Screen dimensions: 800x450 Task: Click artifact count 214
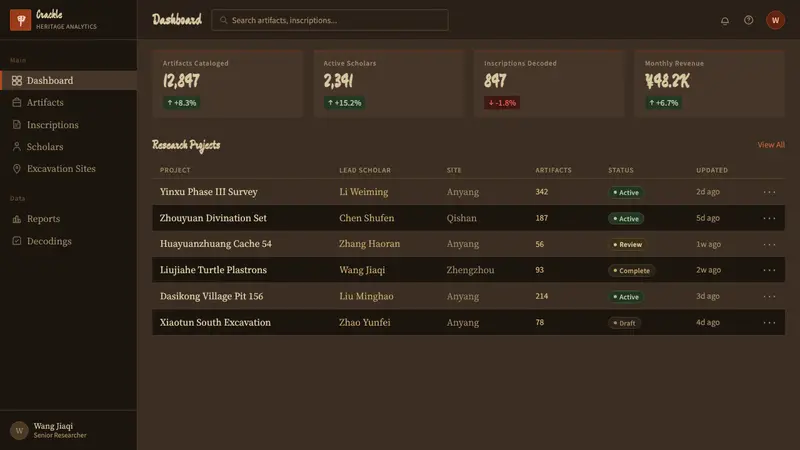click(x=541, y=296)
